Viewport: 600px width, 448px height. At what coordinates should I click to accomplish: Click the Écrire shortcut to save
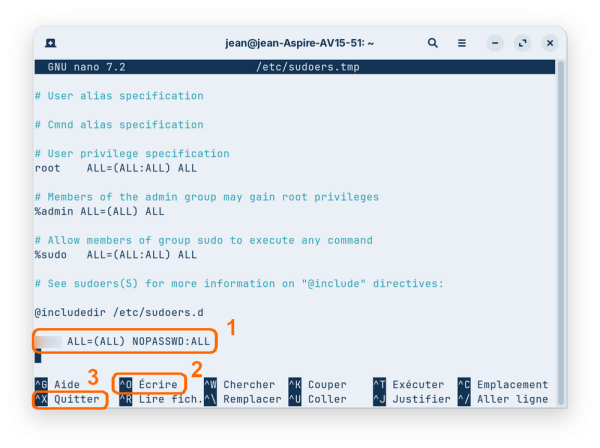148,385
